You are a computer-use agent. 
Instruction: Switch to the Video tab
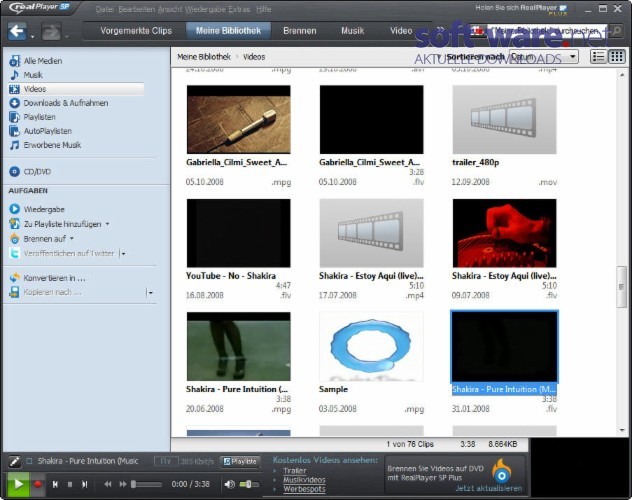(x=401, y=31)
